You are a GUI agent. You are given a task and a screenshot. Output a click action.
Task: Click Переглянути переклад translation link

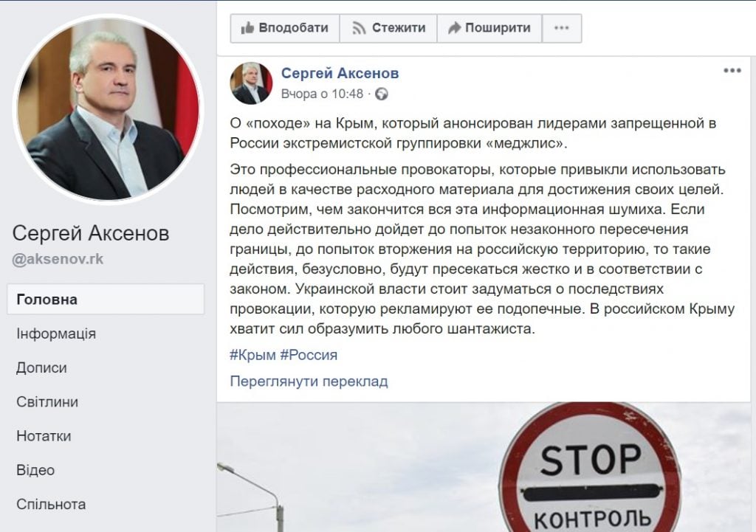pyautogui.click(x=309, y=381)
